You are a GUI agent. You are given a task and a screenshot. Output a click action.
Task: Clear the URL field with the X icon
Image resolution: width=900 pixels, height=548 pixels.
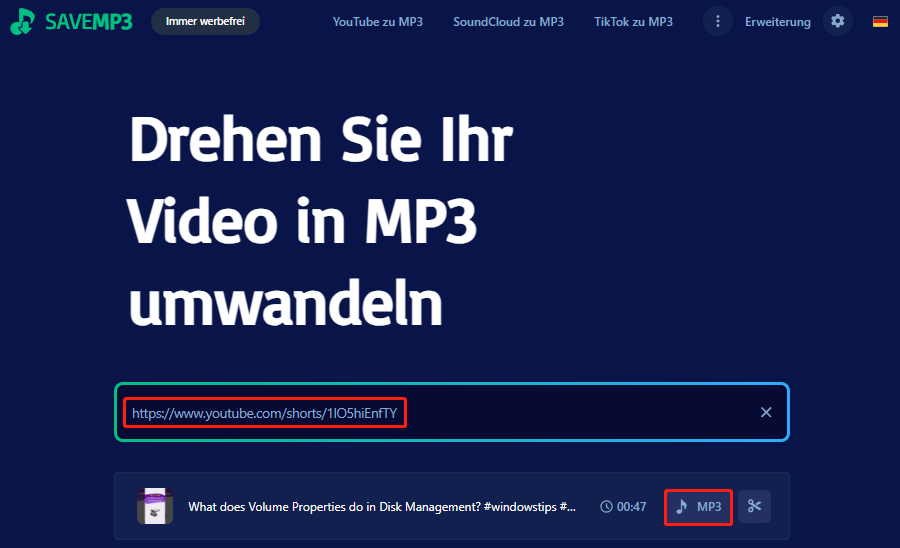coord(766,412)
